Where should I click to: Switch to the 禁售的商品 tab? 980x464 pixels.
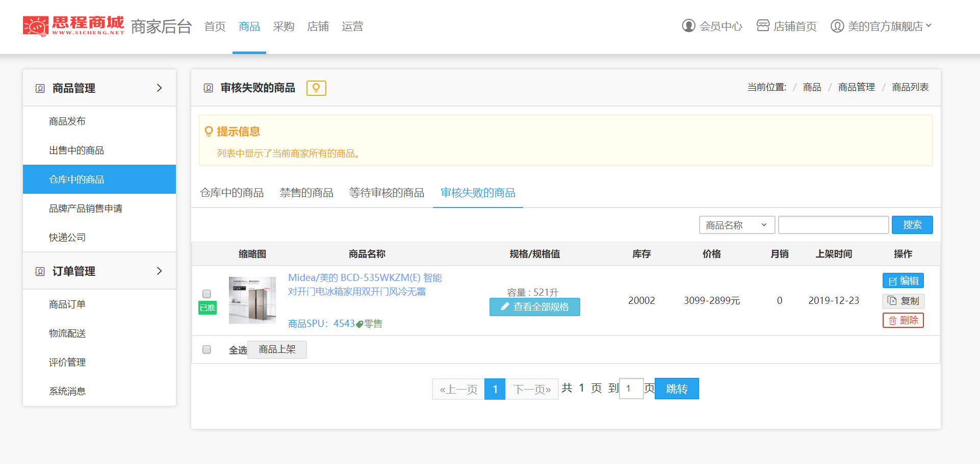point(306,193)
